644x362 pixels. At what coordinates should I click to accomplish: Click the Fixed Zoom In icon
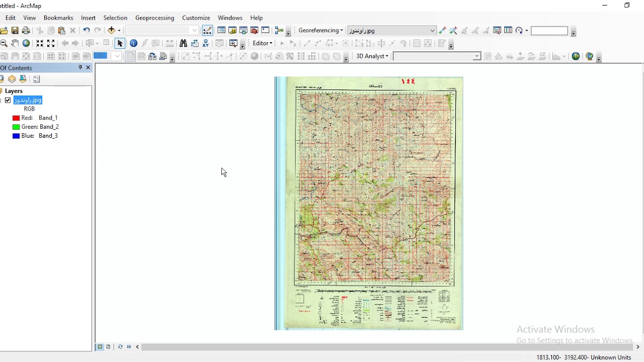(x=40, y=43)
